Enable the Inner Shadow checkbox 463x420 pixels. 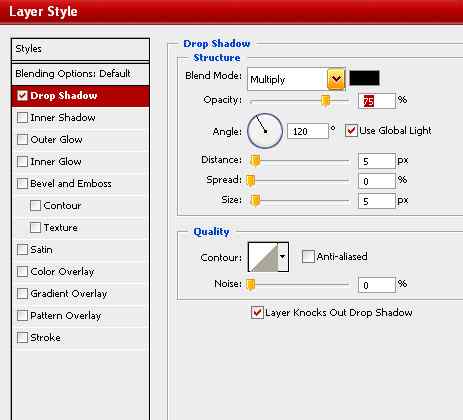click(x=22, y=118)
